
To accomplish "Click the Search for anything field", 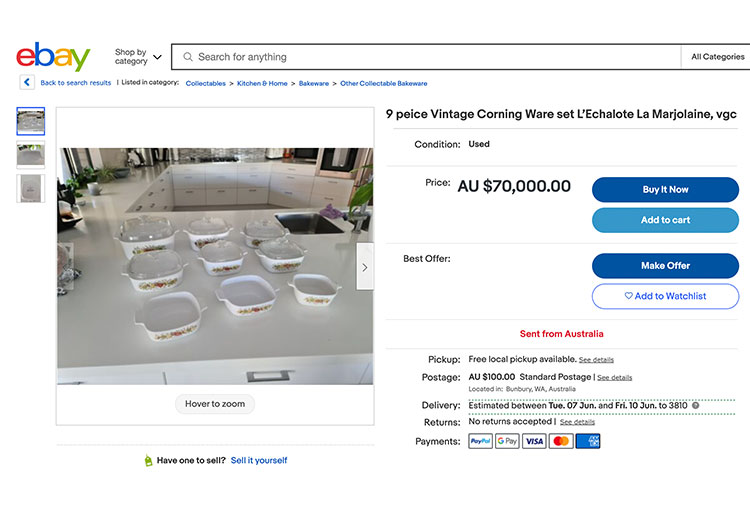I will tap(430, 57).
